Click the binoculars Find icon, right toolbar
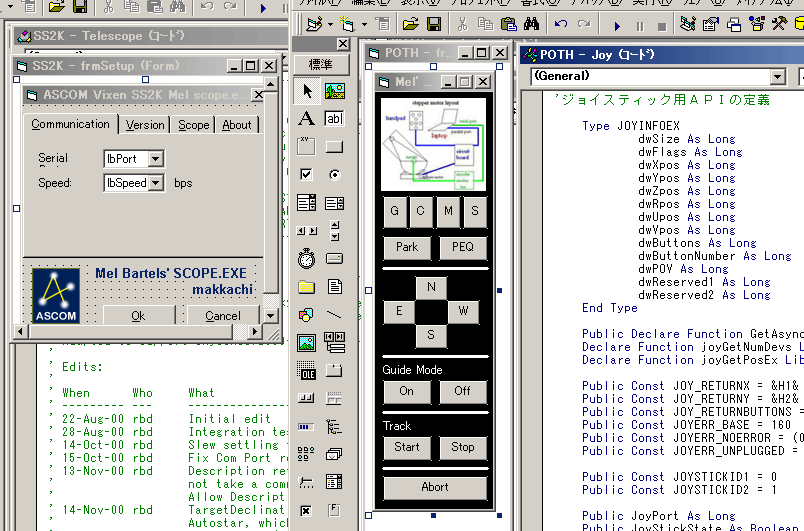This screenshot has width=804, height=531. [x=531, y=24]
